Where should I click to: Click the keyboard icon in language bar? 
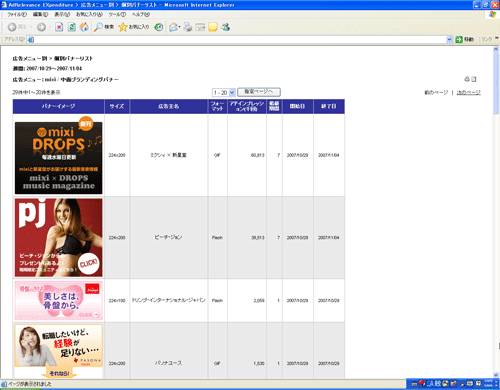[414, 384]
